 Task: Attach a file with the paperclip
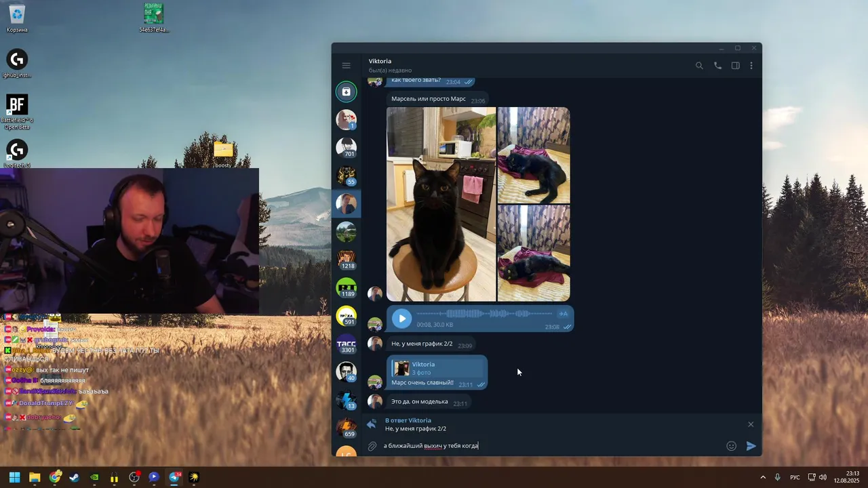click(372, 446)
